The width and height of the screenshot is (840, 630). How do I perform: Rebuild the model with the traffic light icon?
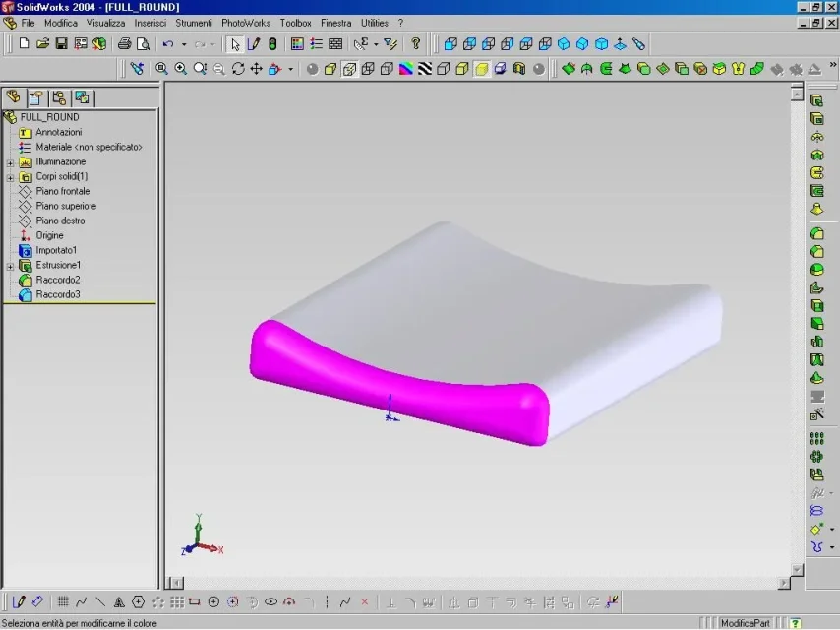coord(272,44)
